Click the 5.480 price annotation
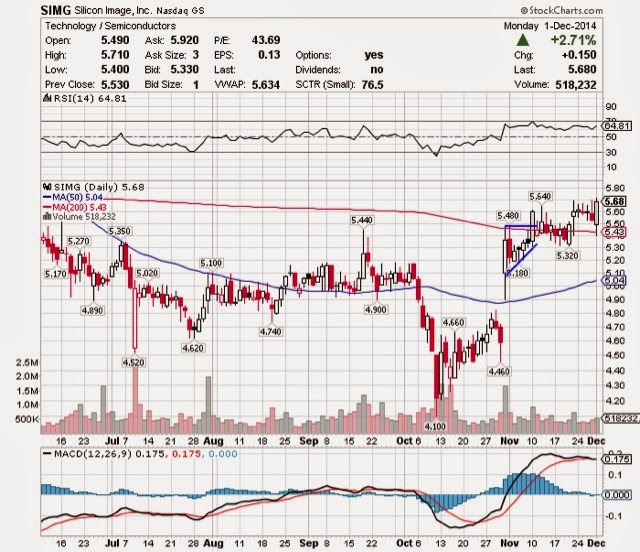The height and width of the screenshot is (552, 640). tap(508, 215)
